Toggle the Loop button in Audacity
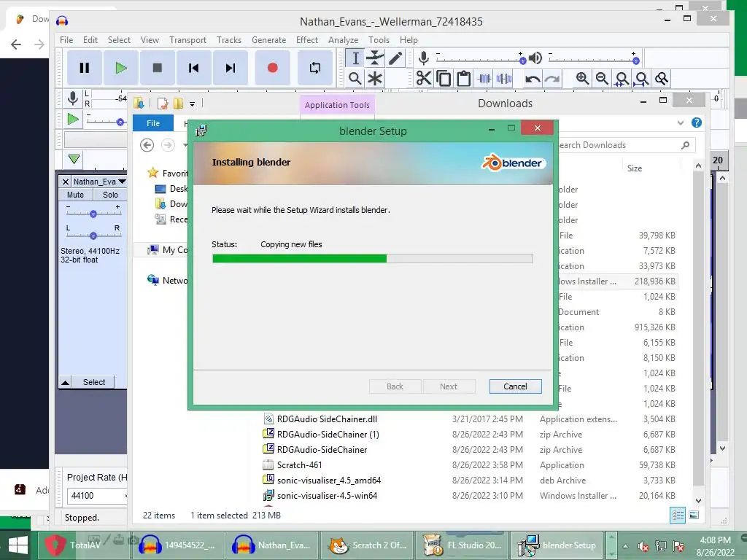The image size is (747, 560). [315, 68]
